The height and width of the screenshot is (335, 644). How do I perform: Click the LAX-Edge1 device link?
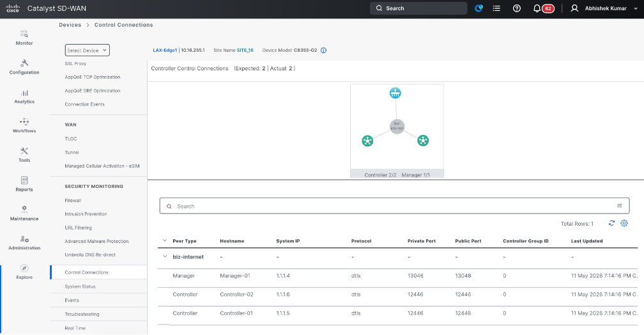click(x=165, y=50)
